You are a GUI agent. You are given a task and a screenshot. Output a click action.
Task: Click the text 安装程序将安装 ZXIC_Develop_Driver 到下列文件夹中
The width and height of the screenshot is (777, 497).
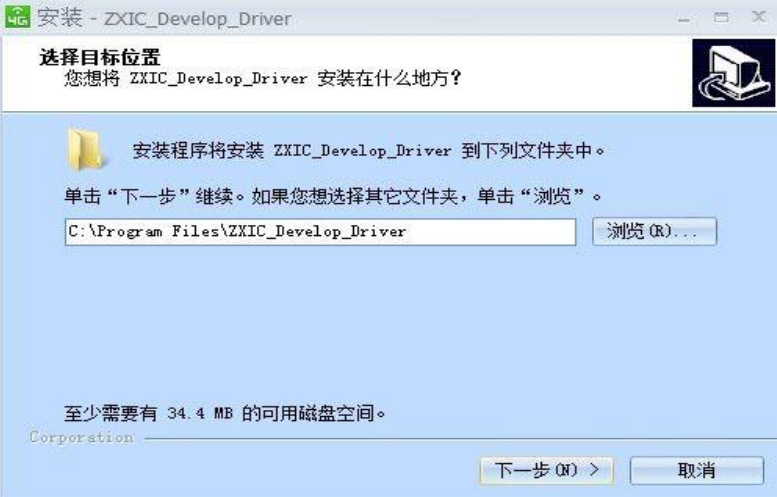368,150
